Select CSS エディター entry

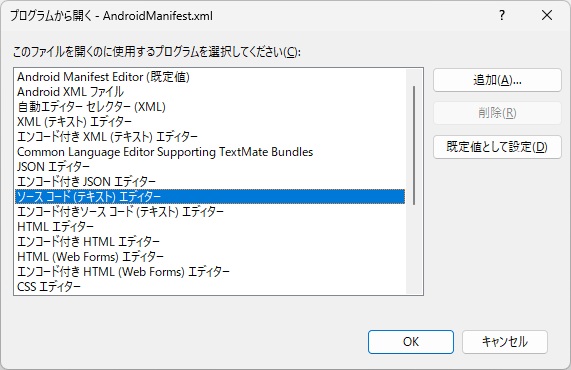[x=210, y=287]
